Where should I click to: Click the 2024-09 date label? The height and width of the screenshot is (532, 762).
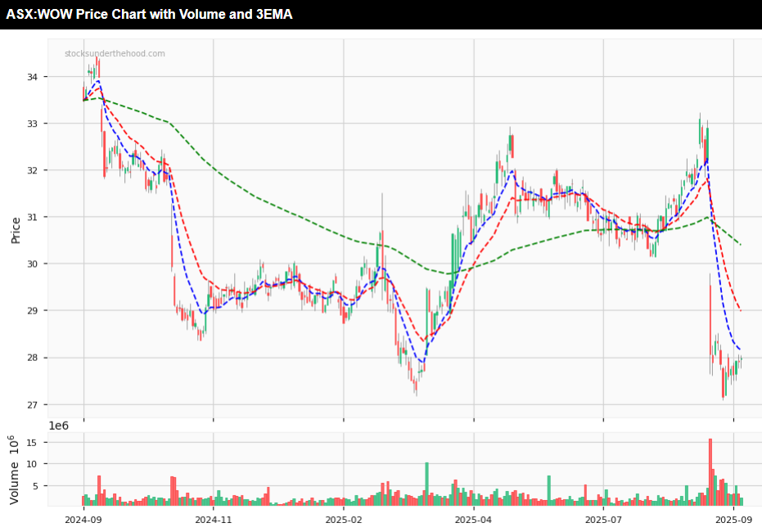[83, 519]
